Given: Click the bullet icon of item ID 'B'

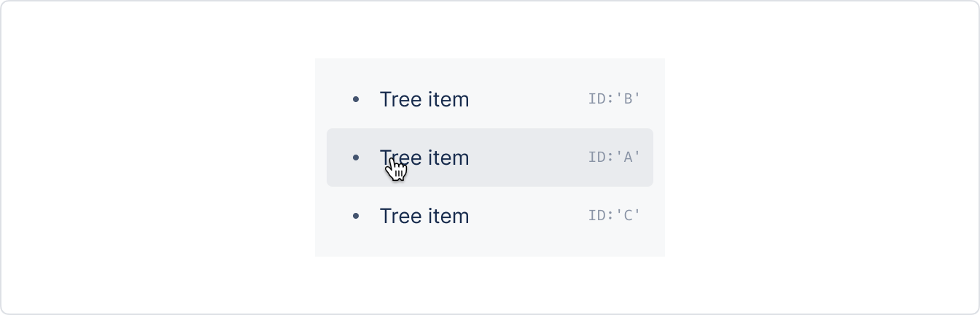Looking at the screenshot, I should tap(356, 99).
